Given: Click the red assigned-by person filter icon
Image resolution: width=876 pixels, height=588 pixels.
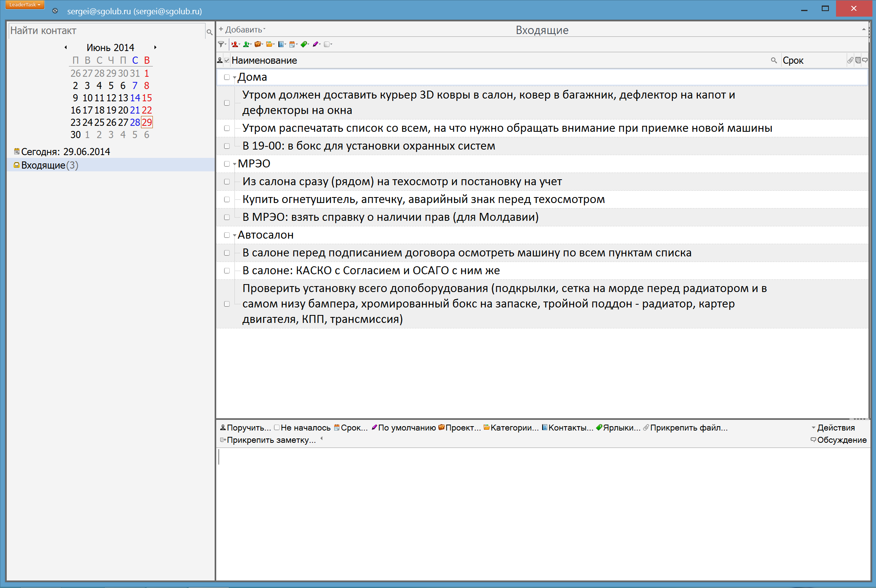Looking at the screenshot, I should 235,44.
